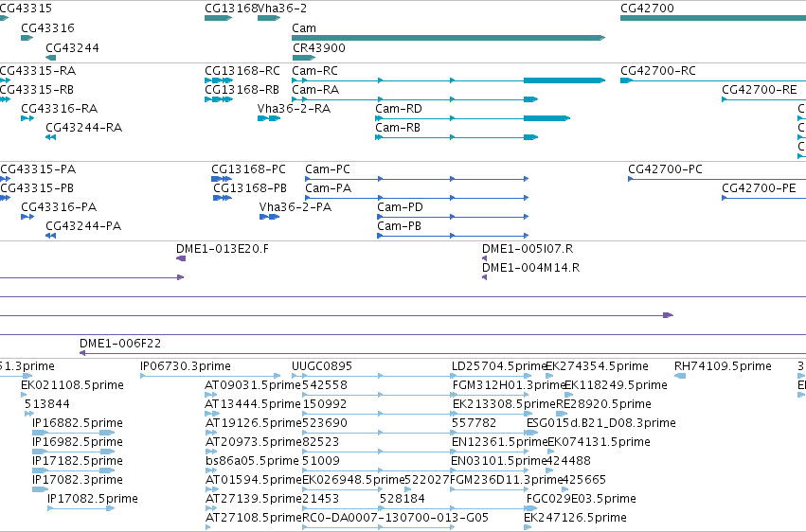This screenshot has height=532, width=806.
Task: Click the DME1-006F22 BAC label
Action: [x=119, y=343]
